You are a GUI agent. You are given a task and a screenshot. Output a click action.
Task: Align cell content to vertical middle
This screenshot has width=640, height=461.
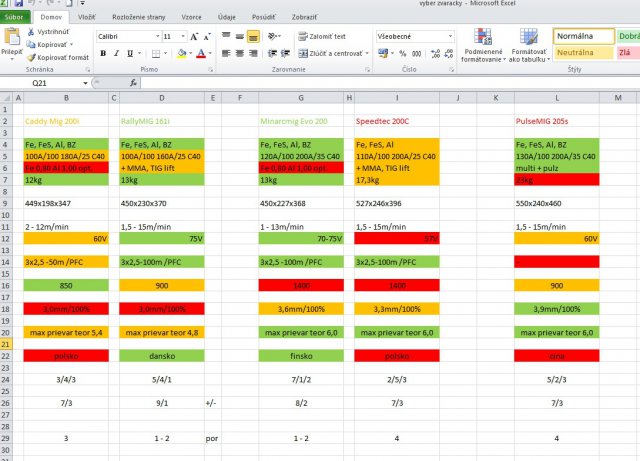click(x=240, y=36)
